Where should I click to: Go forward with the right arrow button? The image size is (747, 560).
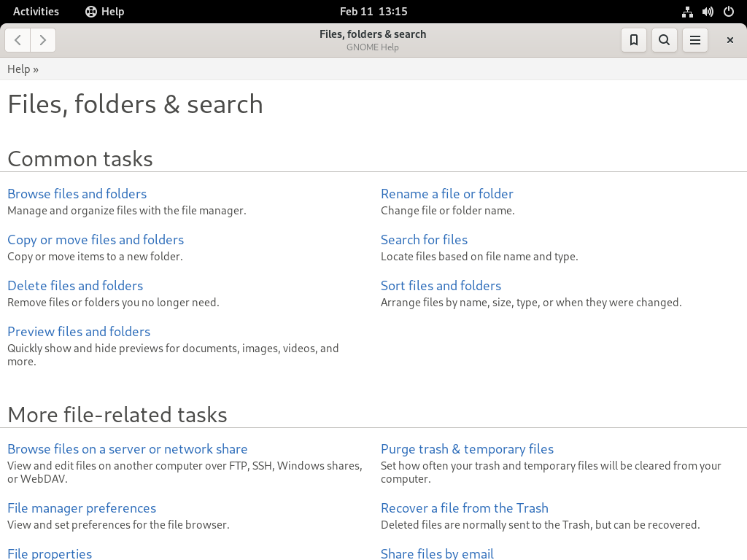43,40
